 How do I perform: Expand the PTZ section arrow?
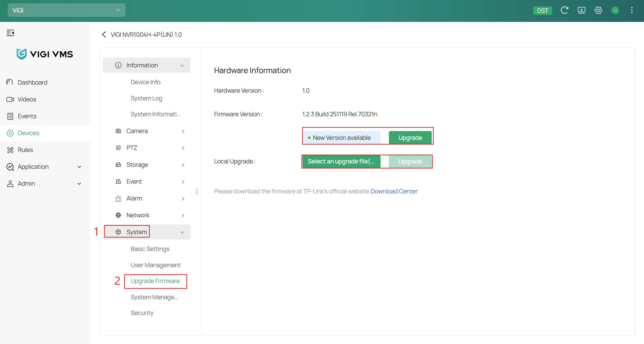pyautogui.click(x=183, y=148)
